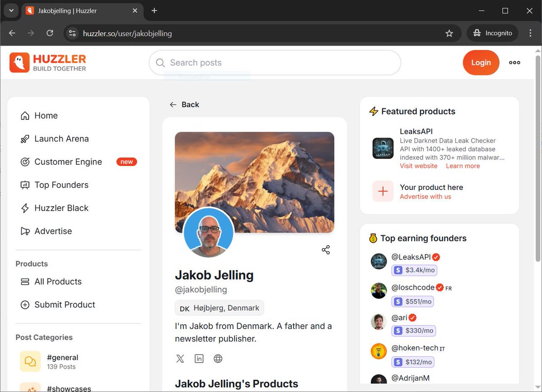This screenshot has width=542, height=392.
Task: Select the Jakobjelling | Huzzler tab
Action: (x=81, y=10)
